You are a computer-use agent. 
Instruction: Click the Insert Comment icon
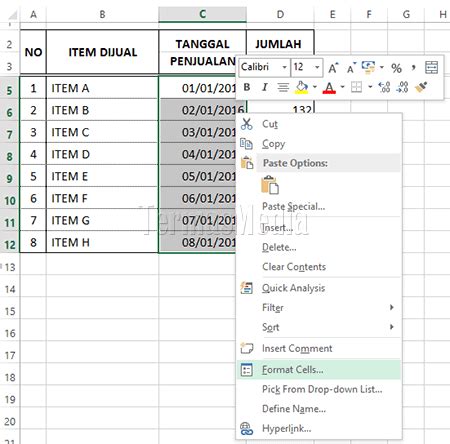247,348
